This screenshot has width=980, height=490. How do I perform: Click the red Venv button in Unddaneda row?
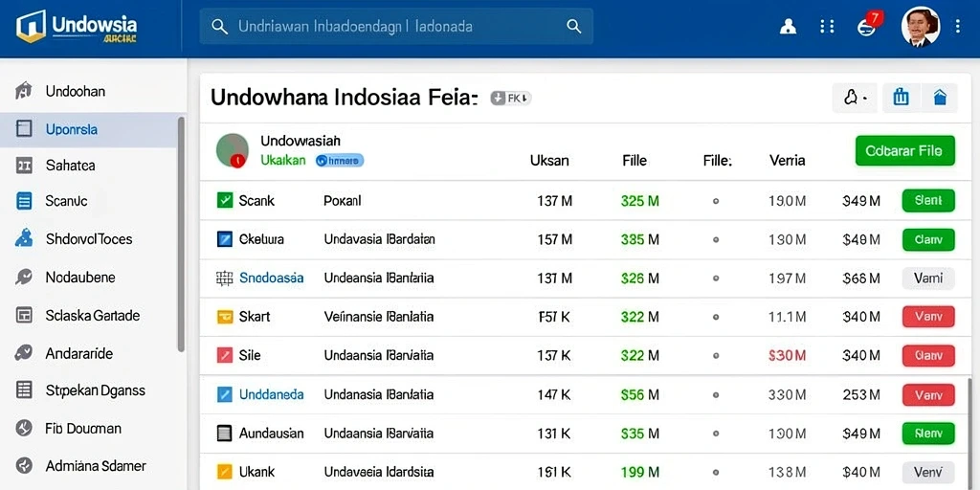[x=928, y=395]
